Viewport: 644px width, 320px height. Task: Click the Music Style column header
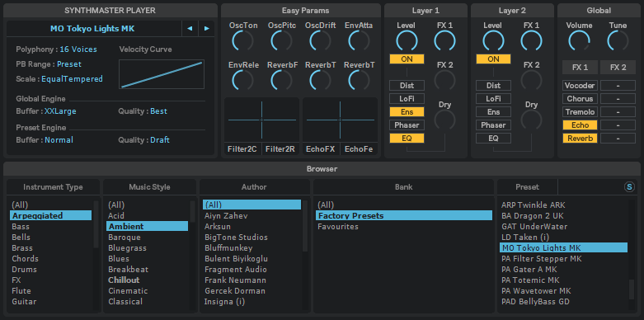click(149, 187)
